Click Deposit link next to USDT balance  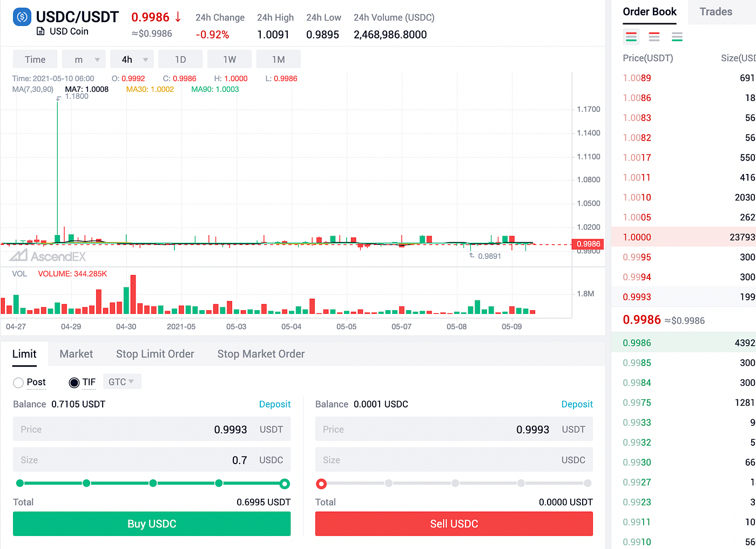tap(275, 404)
